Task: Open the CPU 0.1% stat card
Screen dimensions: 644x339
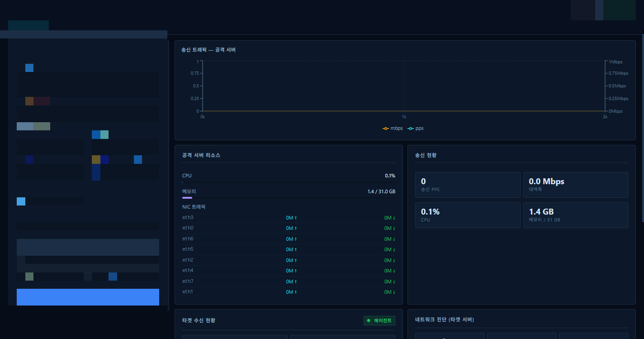Action: [x=468, y=215]
